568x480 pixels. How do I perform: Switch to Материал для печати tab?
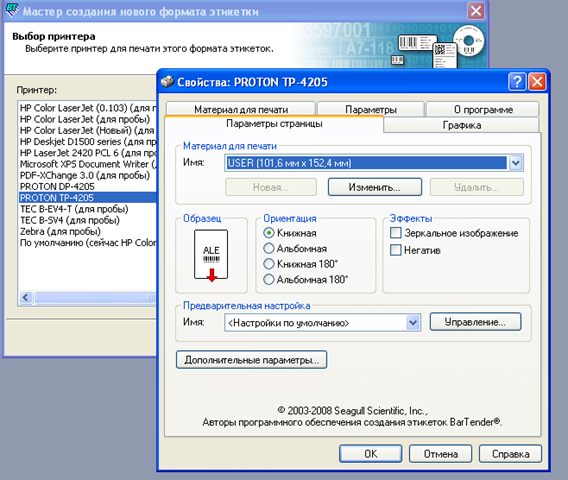(241, 109)
